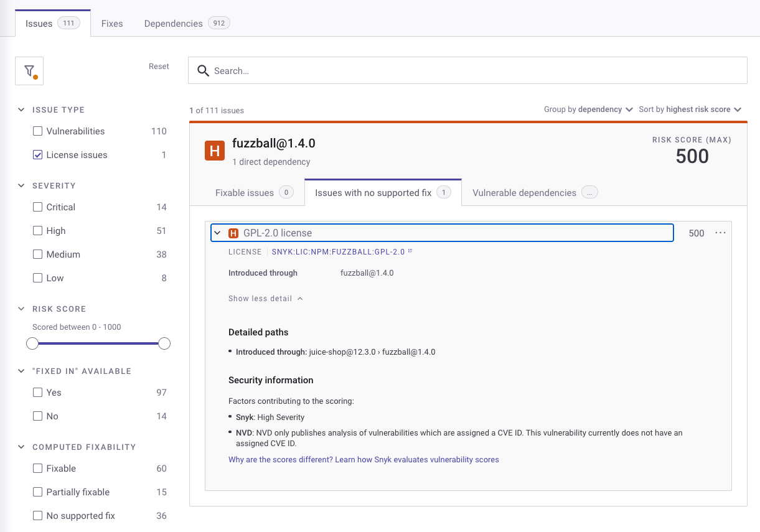Open the Group by dependency dropdown
The image size is (760, 532).
[588, 110]
